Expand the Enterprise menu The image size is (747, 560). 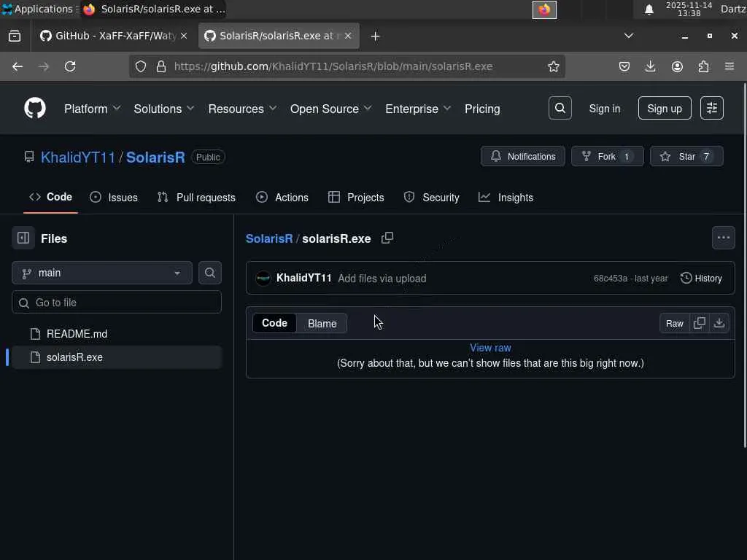418,109
